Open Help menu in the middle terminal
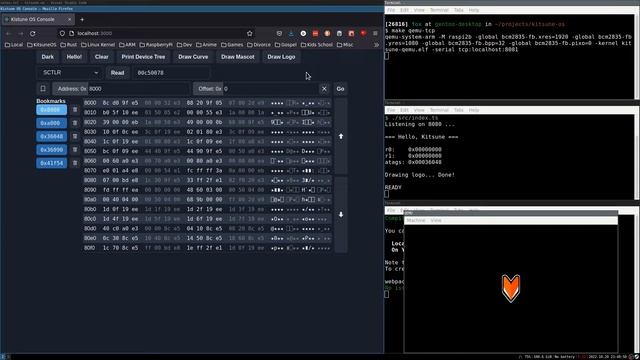The width and height of the screenshot is (640, 360). coord(473,110)
